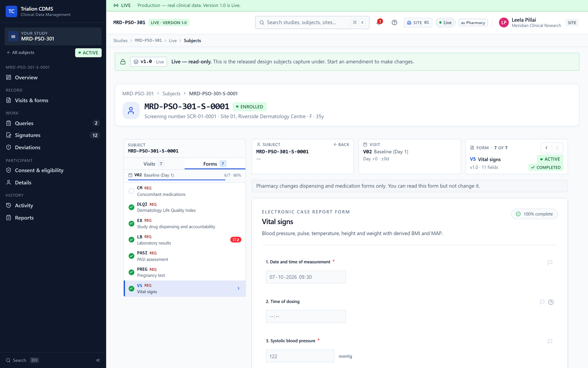The image size is (588, 368).
Task: Open Signatures in sidebar
Action: click(53, 135)
